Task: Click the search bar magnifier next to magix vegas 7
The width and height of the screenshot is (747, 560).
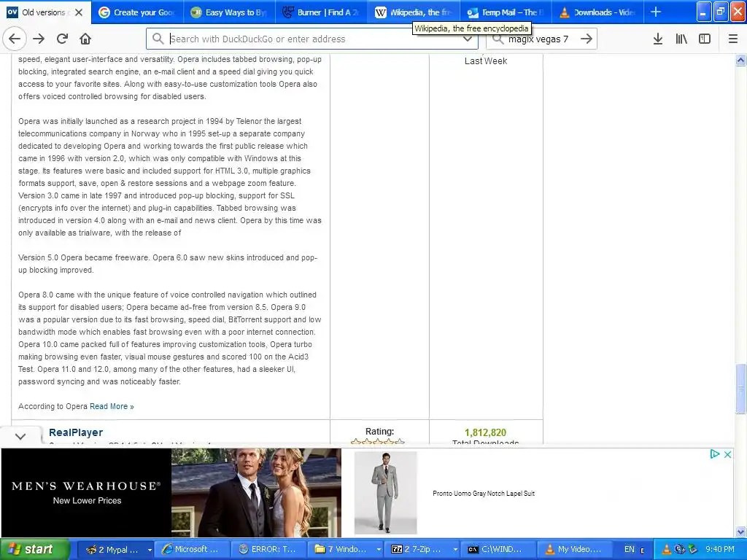Action: click(x=498, y=39)
